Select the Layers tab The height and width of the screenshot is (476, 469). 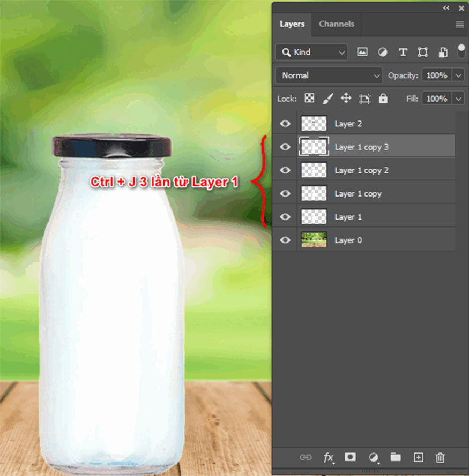pyautogui.click(x=292, y=24)
